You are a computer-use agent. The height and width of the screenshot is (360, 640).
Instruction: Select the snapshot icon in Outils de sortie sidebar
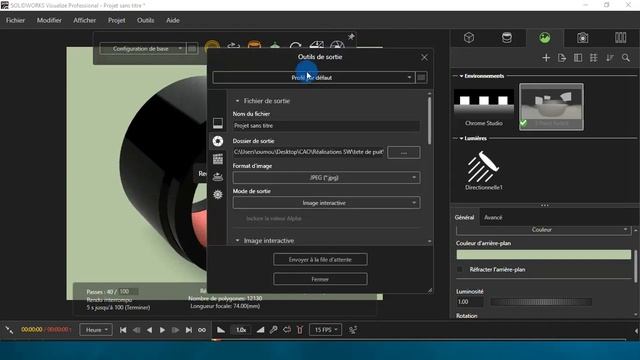point(218,123)
